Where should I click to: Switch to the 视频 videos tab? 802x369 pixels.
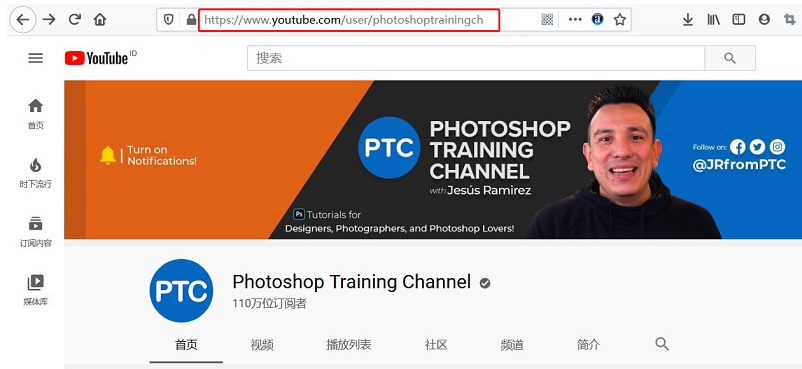262,344
